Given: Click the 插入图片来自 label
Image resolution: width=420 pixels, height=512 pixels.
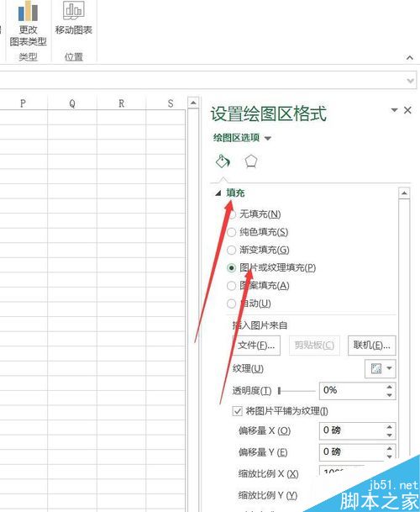Looking at the screenshot, I should pyautogui.click(x=260, y=325).
